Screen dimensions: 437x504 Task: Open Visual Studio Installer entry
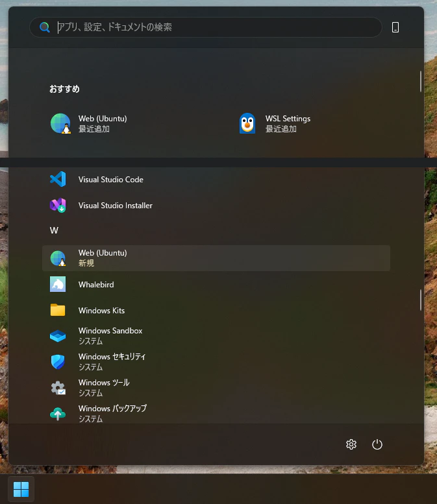pos(216,206)
